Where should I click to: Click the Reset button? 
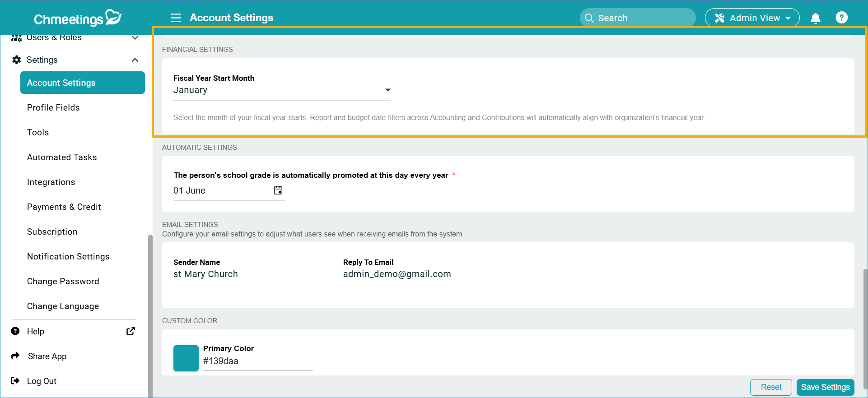click(771, 387)
